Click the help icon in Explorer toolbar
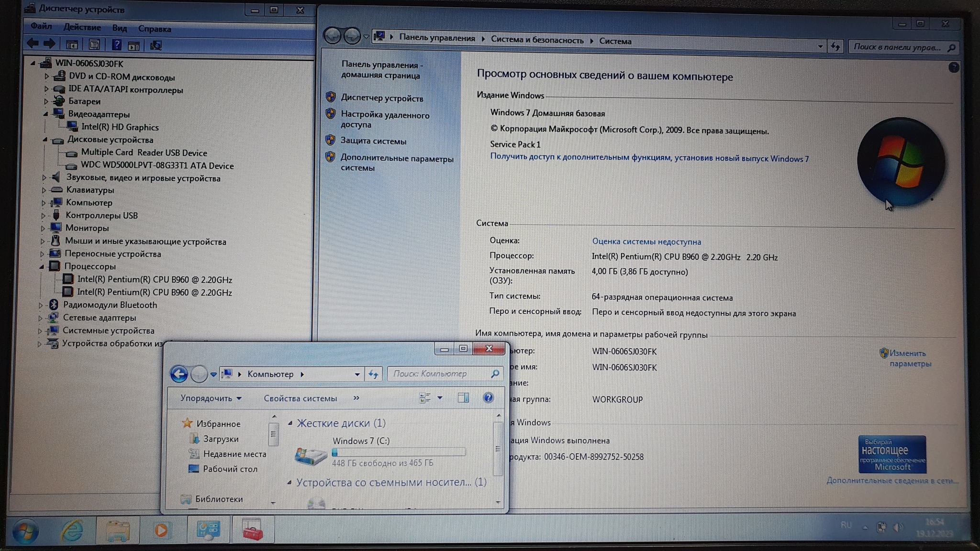 (x=488, y=398)
